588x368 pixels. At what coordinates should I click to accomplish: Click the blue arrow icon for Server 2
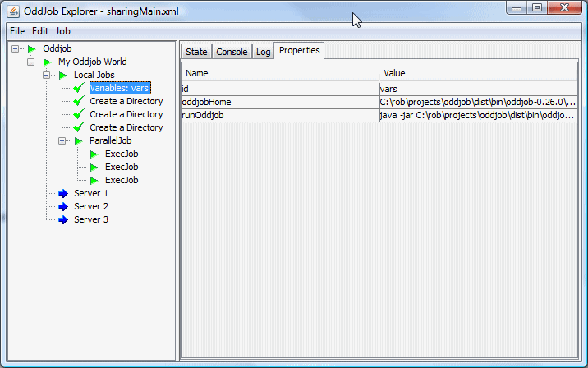point(63,207)
